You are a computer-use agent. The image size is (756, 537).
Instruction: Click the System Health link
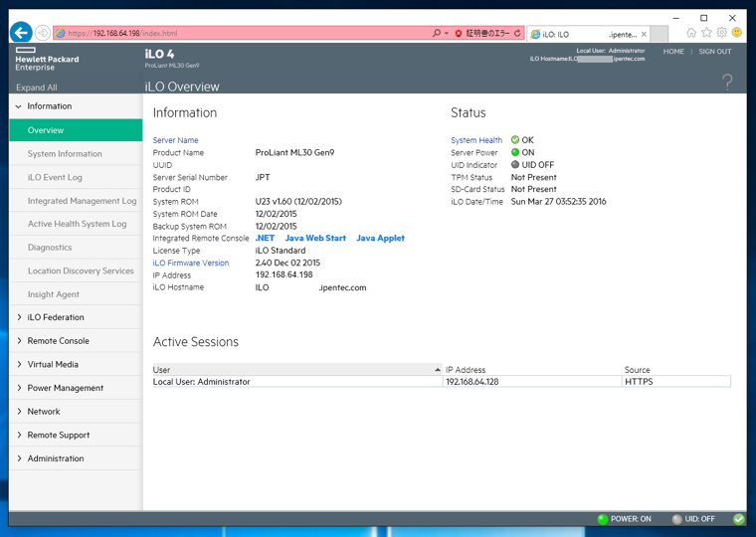point(476,140)
